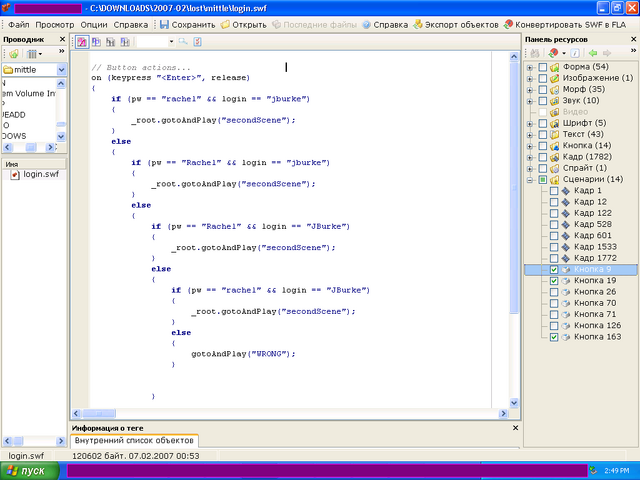Check the Кадр (1782) checkbox

point(542,157)
